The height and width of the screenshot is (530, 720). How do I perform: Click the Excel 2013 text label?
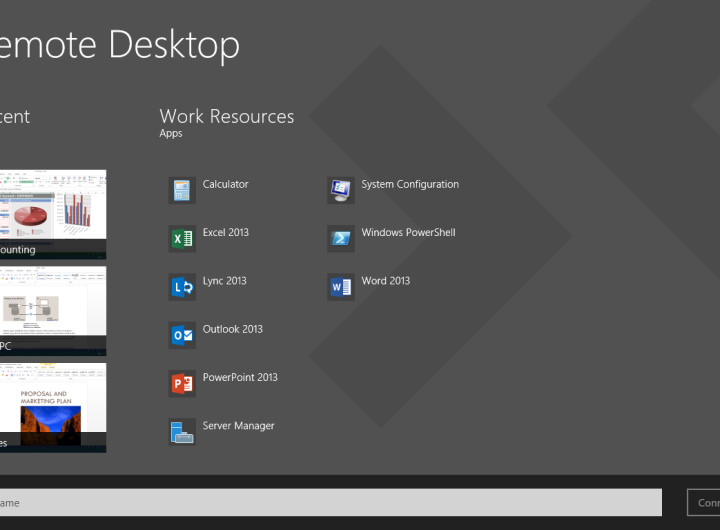click(225, 232)
